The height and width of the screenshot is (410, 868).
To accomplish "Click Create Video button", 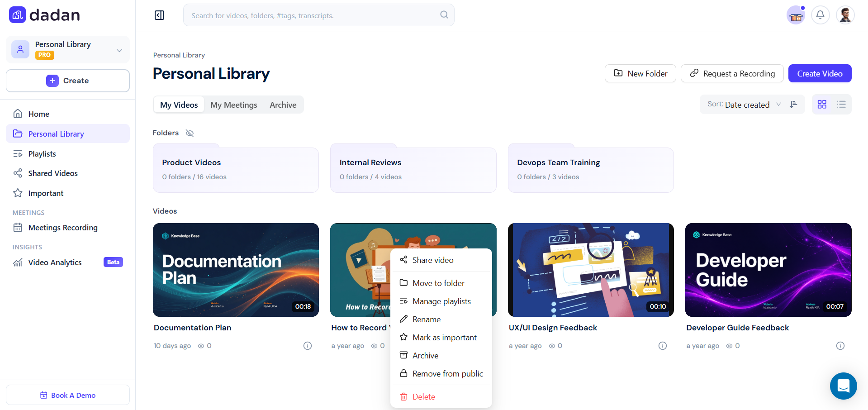I will point(820,73).
